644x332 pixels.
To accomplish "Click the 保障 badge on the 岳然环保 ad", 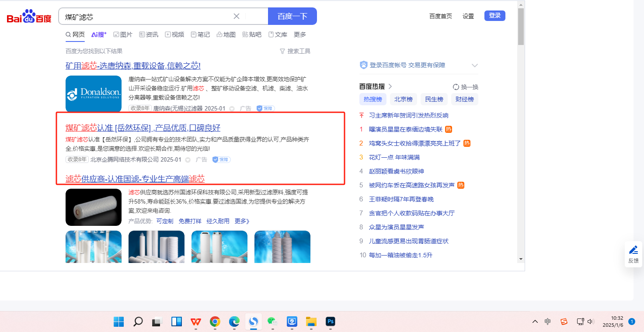I will point(221,160).
